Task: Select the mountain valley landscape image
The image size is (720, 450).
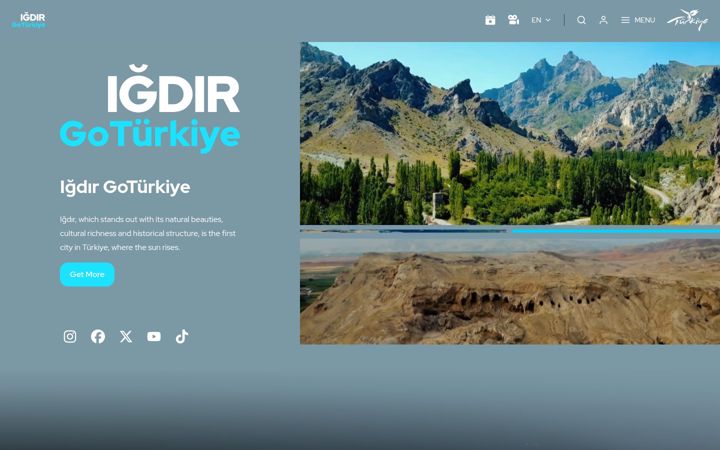Action: point(510,133)
